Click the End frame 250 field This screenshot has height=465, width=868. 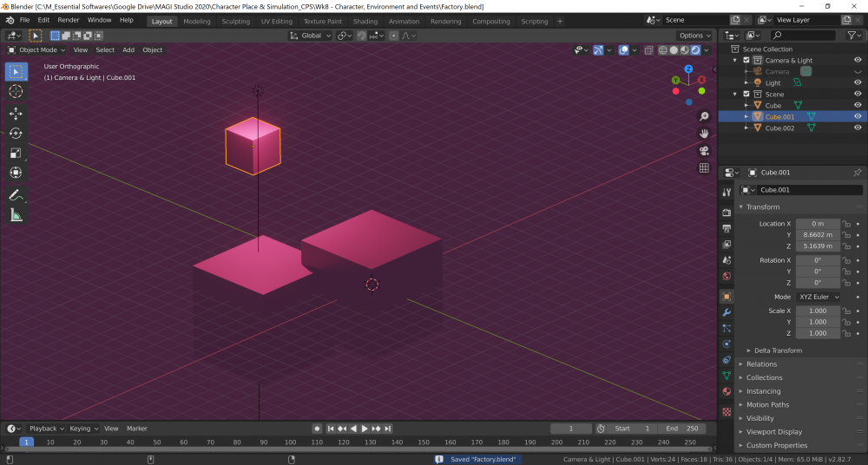point(682,429)
